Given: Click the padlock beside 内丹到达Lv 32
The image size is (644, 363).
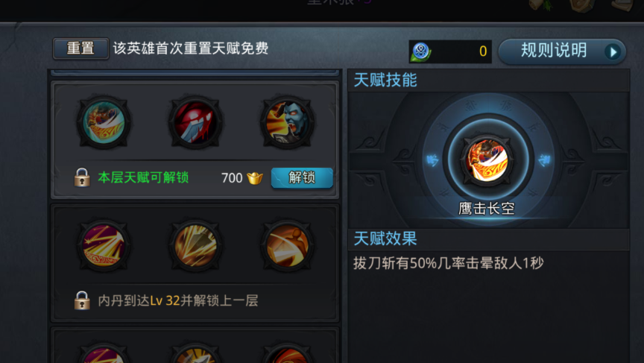Looking at the screenshot, I should (82, 300).
